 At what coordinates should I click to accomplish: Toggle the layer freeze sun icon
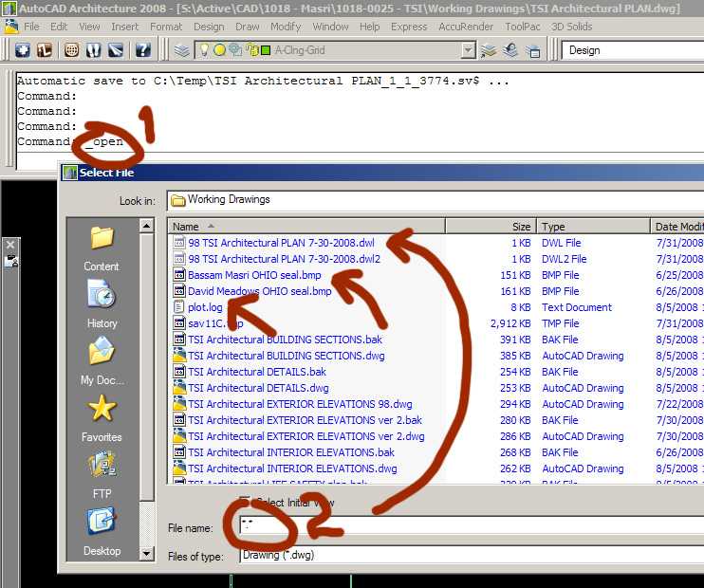point(219,50)
